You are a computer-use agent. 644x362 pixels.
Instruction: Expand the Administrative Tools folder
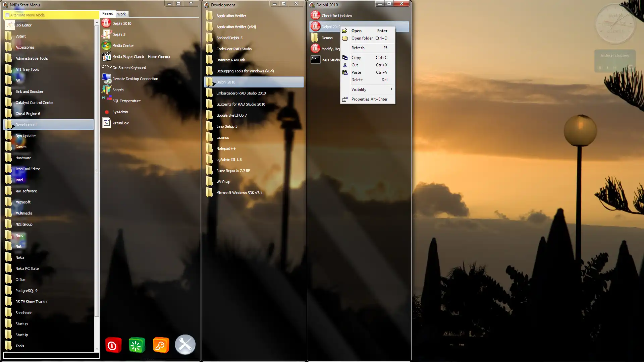(x=49, y=58)
